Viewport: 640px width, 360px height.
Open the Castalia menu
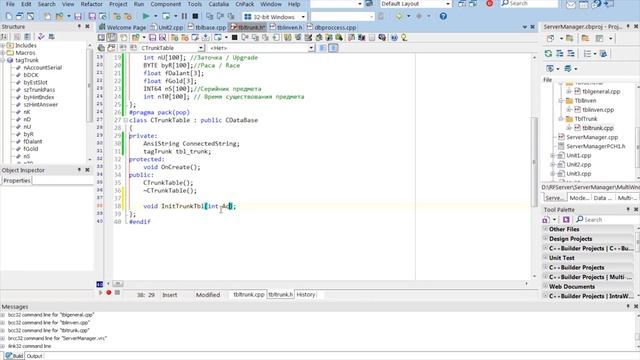click(219, 4)
